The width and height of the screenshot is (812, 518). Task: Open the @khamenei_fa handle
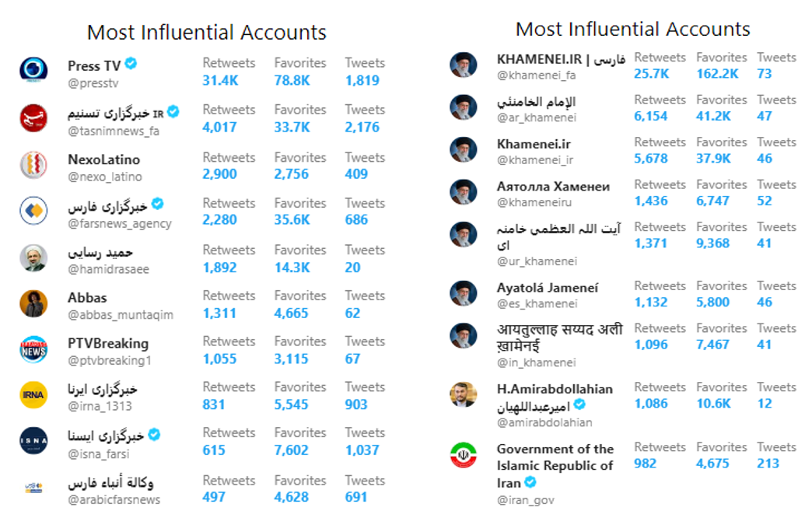click(536, 75)
